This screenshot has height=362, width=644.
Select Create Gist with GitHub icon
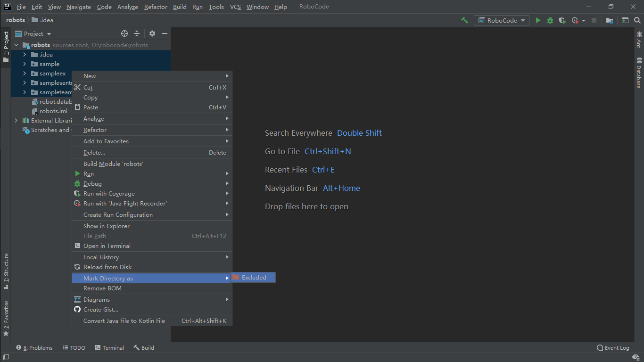pos(151,309)
